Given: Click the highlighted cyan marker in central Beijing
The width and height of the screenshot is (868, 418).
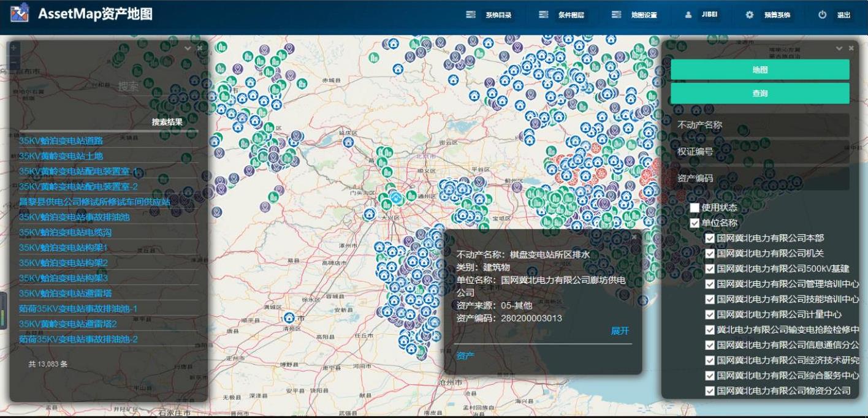Looking at the screenshot, I should coord(396,197).
